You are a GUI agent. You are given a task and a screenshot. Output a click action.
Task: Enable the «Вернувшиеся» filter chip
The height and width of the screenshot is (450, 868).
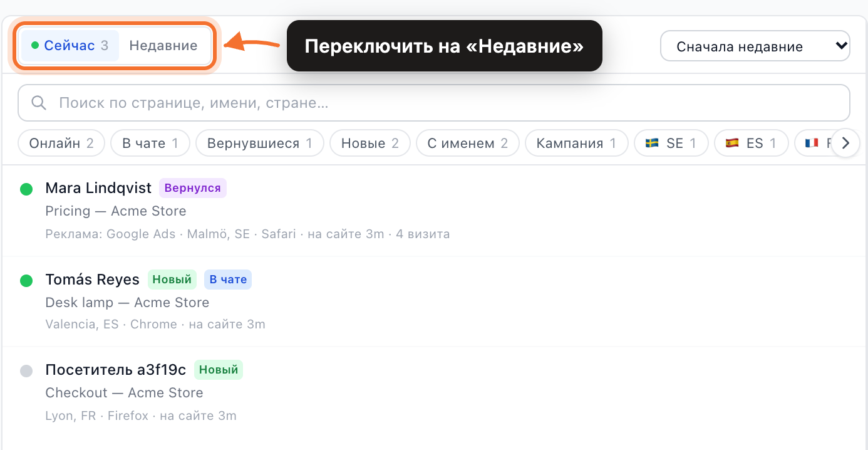coord(260,143)
